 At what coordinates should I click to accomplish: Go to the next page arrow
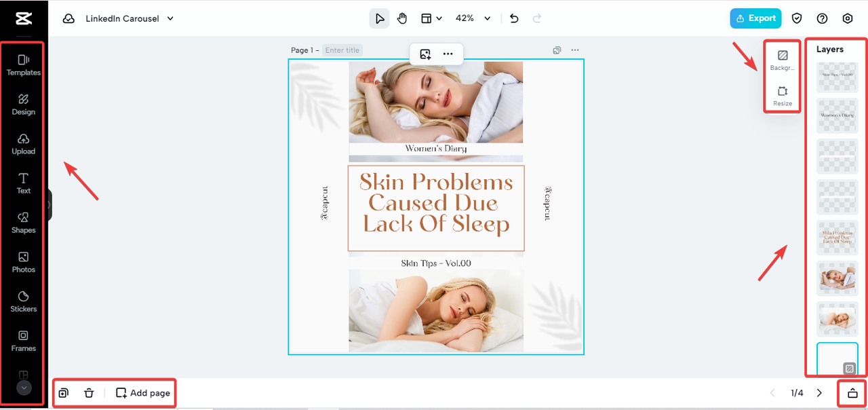point(819,393)
